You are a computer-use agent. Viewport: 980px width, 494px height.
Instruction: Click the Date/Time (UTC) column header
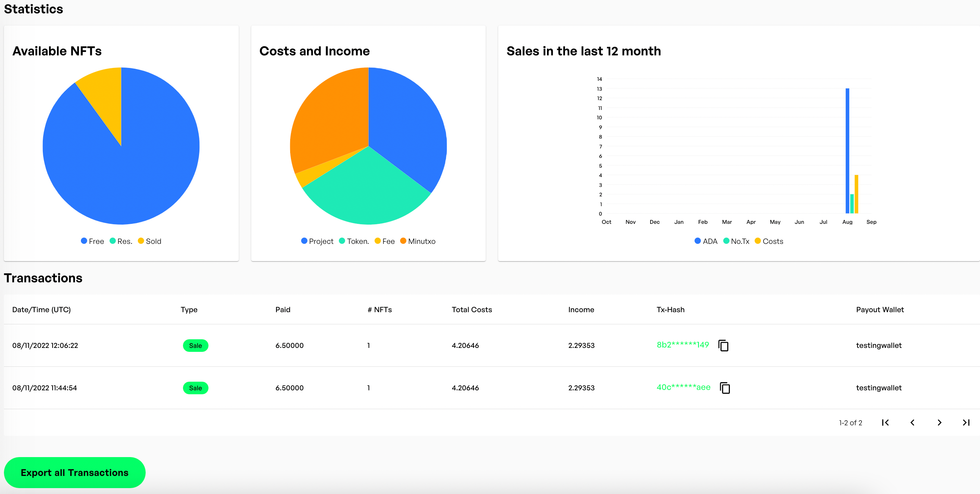tap(41, 309)
